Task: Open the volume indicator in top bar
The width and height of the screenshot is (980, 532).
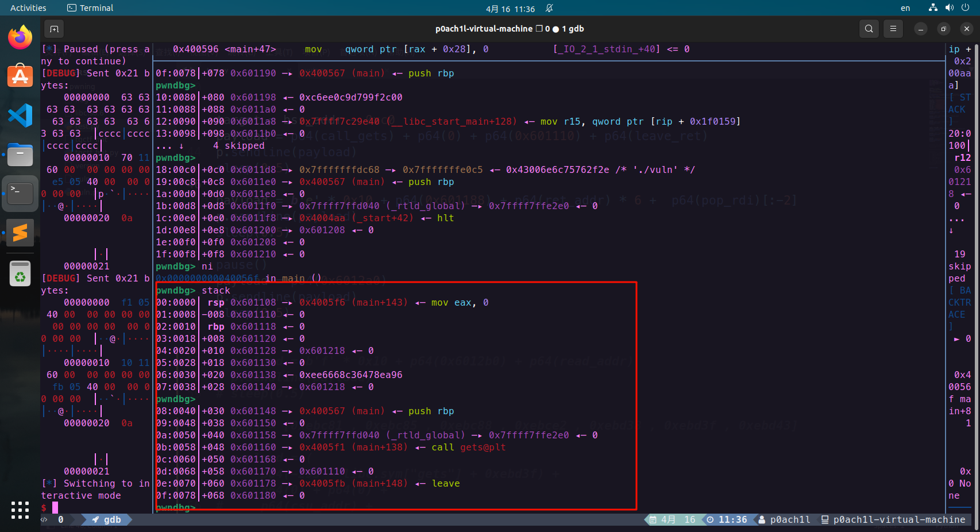Action: [x=949, y=8]
